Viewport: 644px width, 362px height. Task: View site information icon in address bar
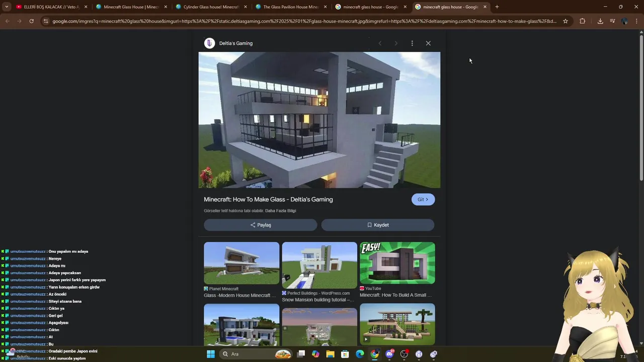[x=46, y=21]
